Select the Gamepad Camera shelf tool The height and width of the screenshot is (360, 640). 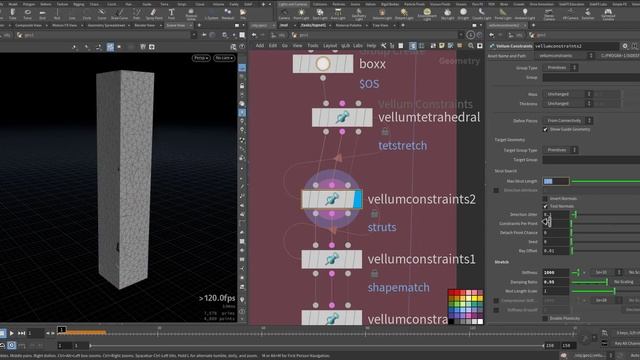coord(608,14)
